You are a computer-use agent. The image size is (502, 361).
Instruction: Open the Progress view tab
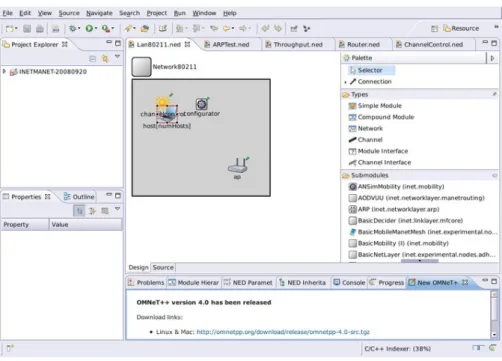(387, 283)
